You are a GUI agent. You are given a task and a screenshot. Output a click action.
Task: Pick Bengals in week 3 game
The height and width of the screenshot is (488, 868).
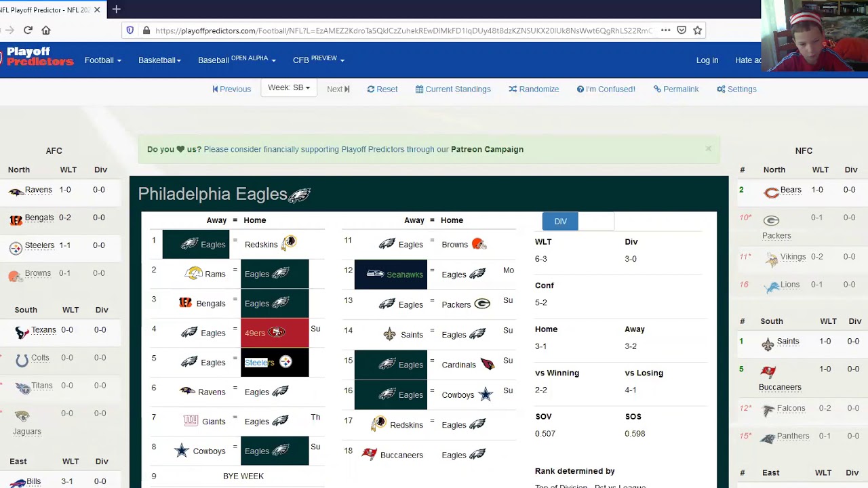(197, 303)
